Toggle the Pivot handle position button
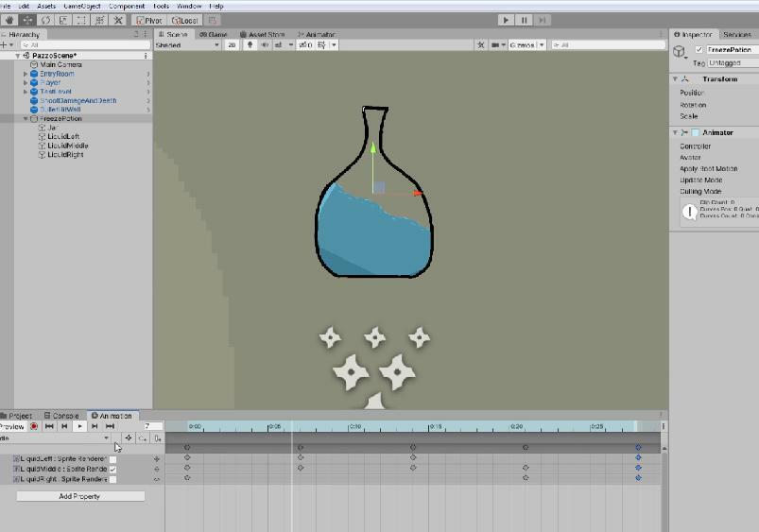759x532 pixels. [x=150, y=20]
